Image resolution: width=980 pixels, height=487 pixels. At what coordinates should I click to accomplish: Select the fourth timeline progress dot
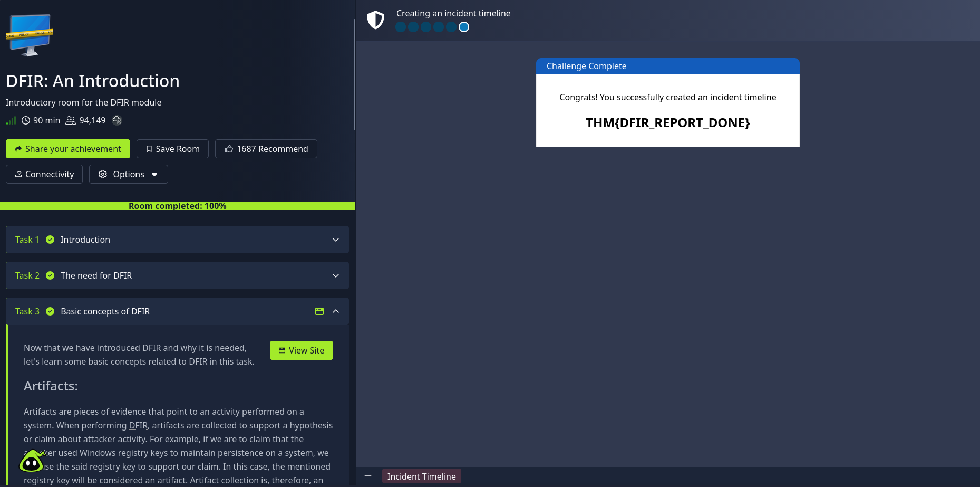click(x=439, y=27)
